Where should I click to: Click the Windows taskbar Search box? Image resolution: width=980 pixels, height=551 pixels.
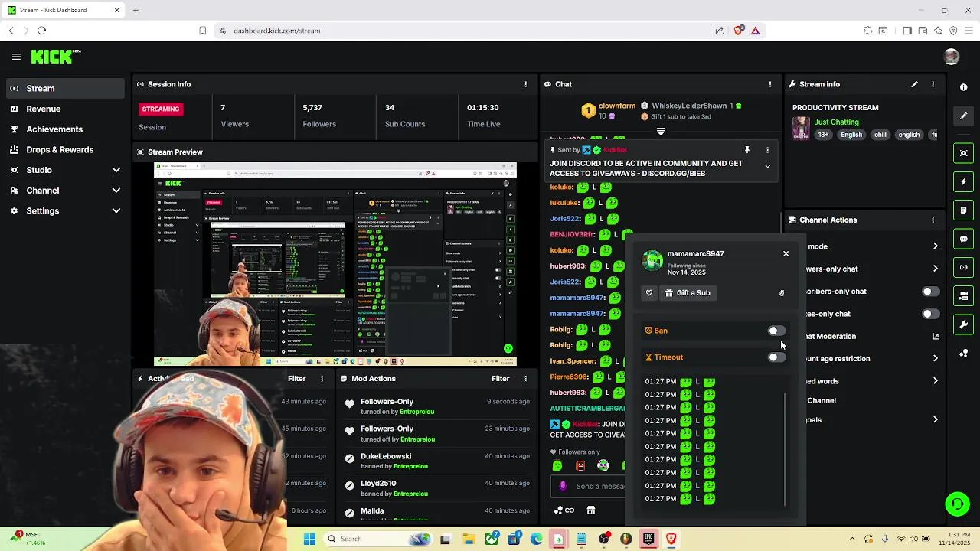pyautogui.click(x=379, y=539)
